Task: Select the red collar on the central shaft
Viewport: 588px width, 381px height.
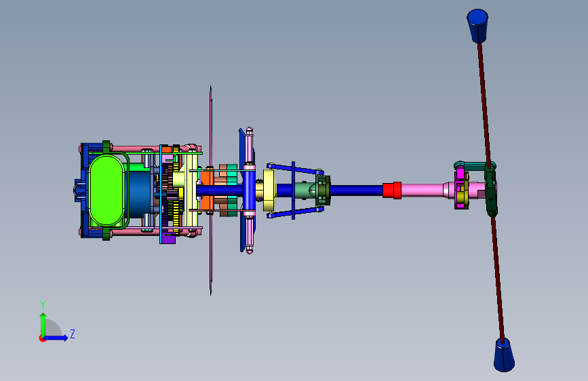Action: [392, 190]
